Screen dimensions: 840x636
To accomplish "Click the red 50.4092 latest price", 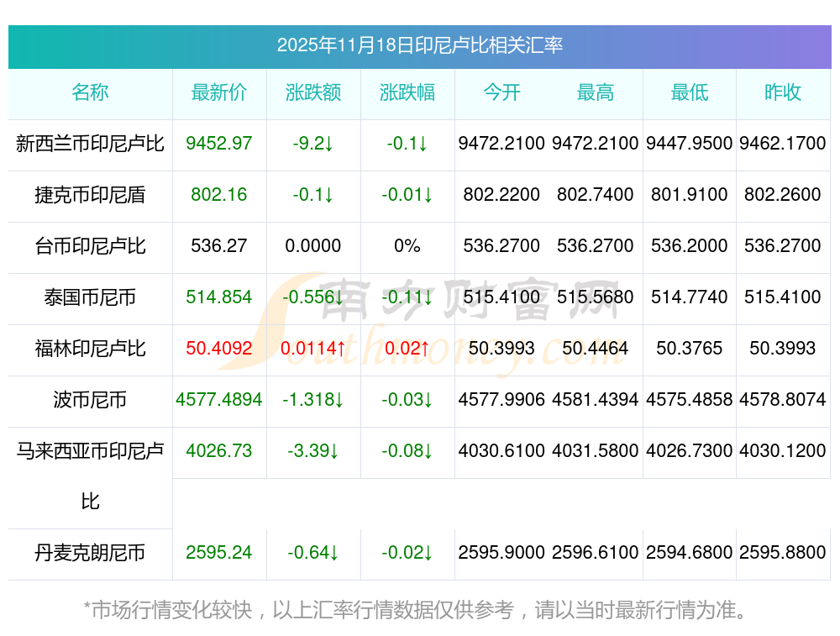I will [219, 349].
